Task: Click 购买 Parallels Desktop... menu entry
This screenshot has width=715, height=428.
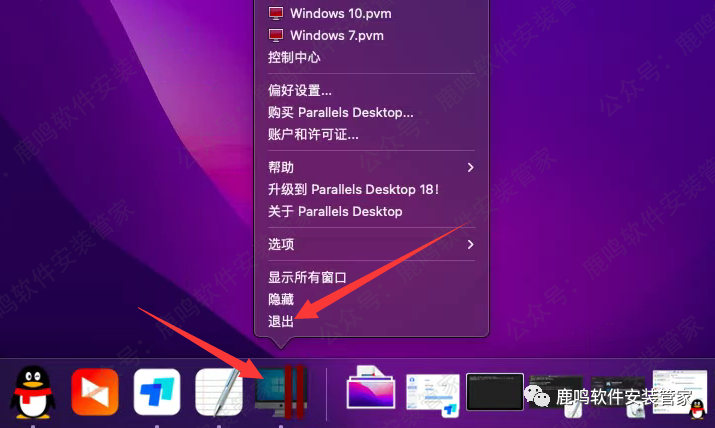Action: [x=340, y=112]
